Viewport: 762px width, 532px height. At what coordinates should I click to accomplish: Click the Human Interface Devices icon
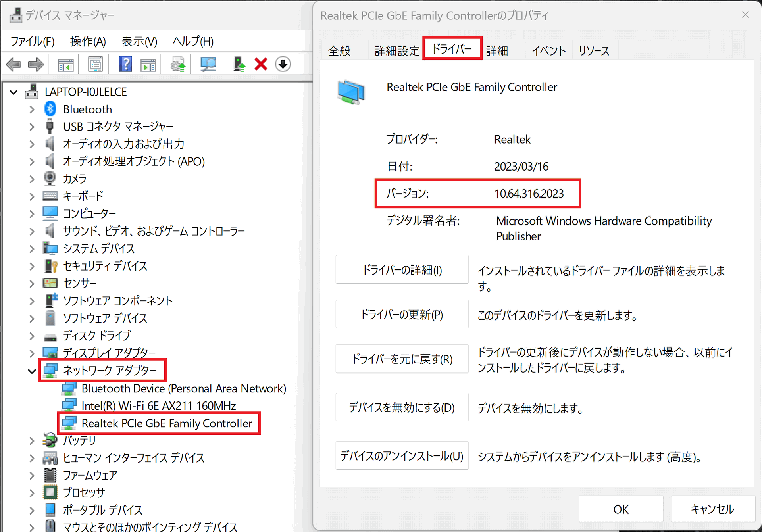tap(50, 458)
